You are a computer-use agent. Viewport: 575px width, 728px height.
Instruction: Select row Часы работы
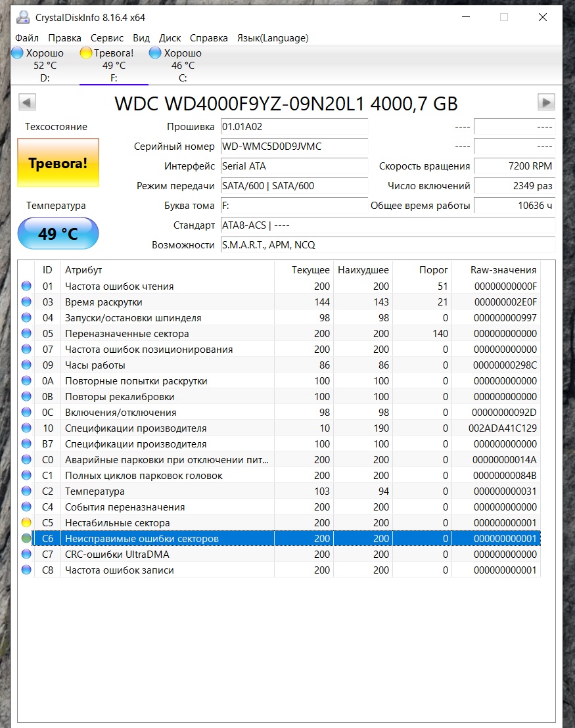[280, 365]
